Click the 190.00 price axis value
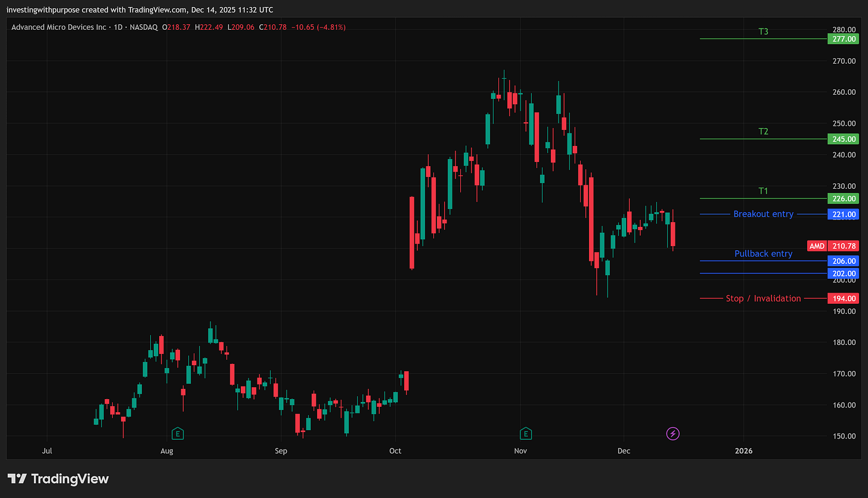The height and width of the screenshot is (498, 868). coord(844,311)
